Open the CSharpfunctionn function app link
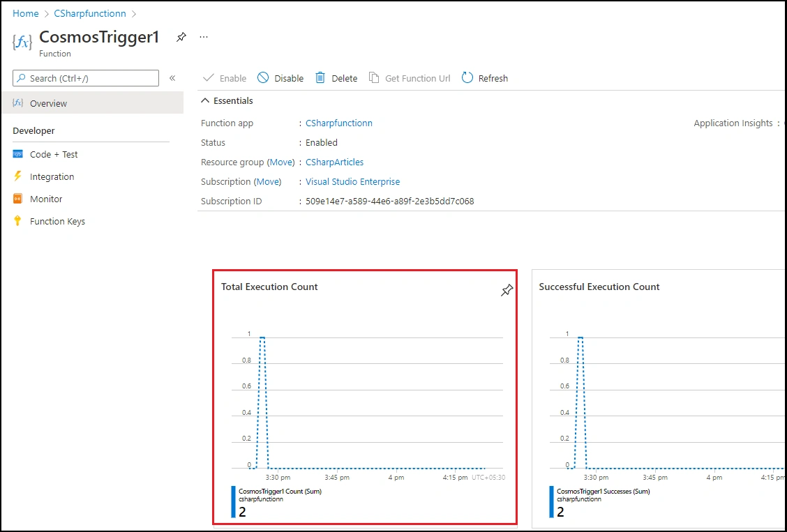 tap(339, 123)
